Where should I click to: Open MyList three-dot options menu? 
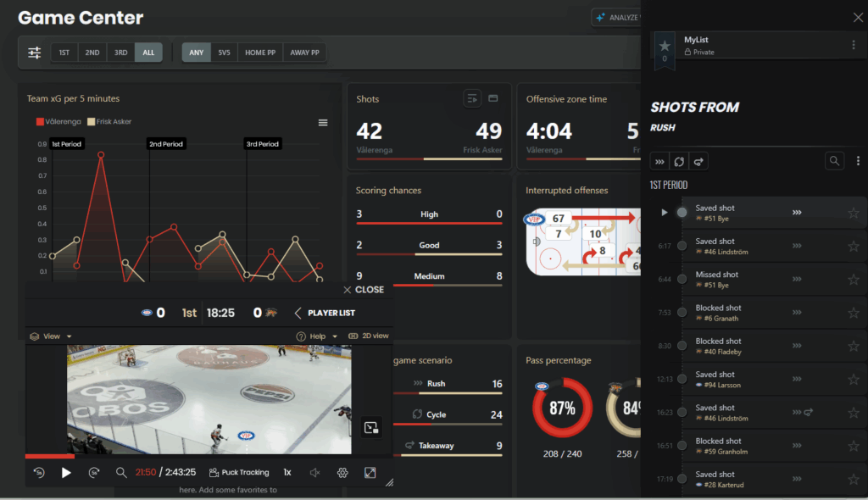853,45
